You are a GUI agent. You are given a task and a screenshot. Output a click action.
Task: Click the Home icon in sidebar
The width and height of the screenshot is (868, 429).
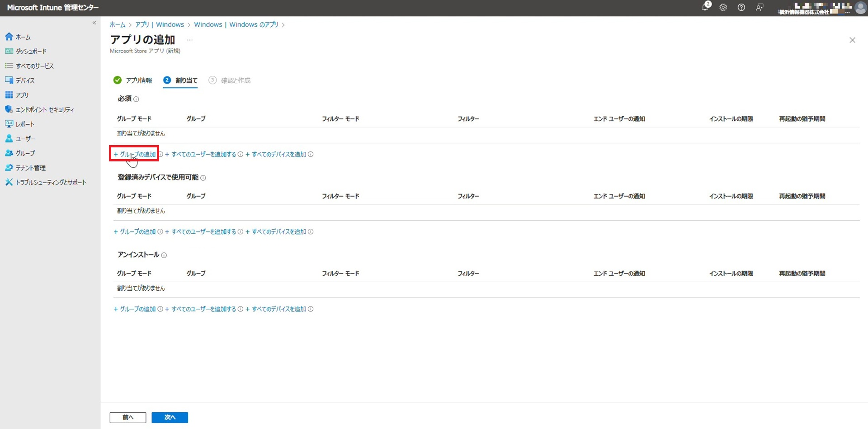(9, 37)
